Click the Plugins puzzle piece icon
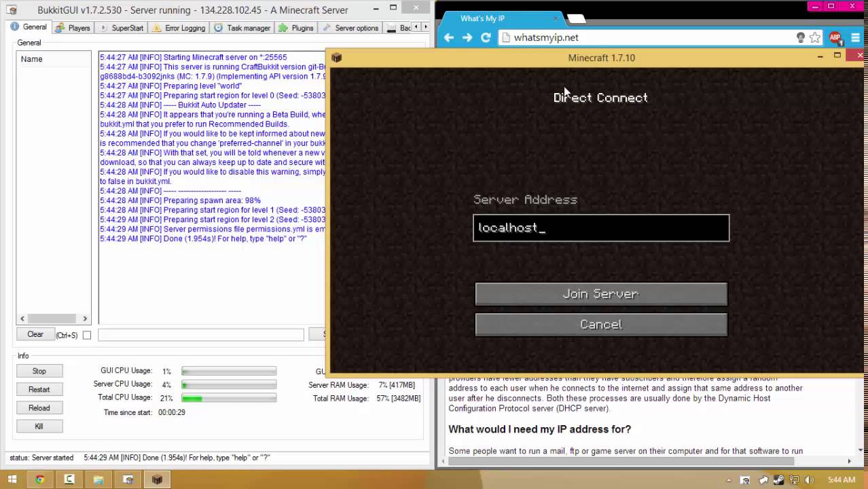The image size is (868, 489). [283, 28]
